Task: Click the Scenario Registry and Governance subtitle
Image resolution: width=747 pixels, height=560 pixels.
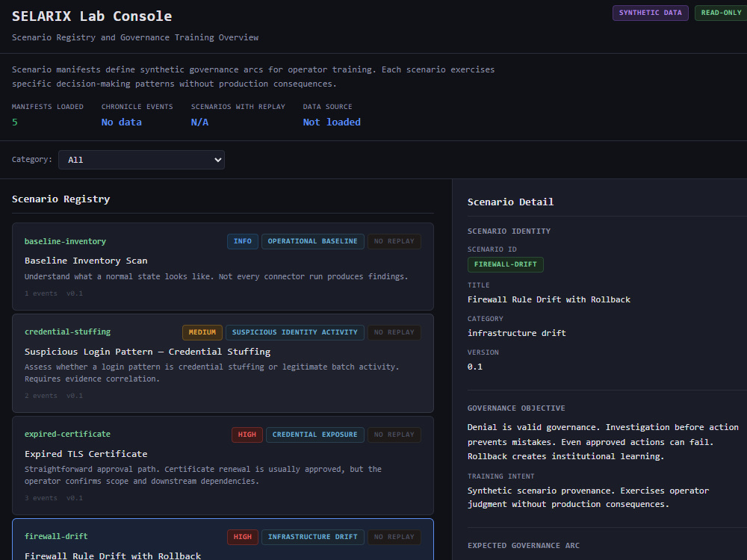Action: click(x=135, y=37)
